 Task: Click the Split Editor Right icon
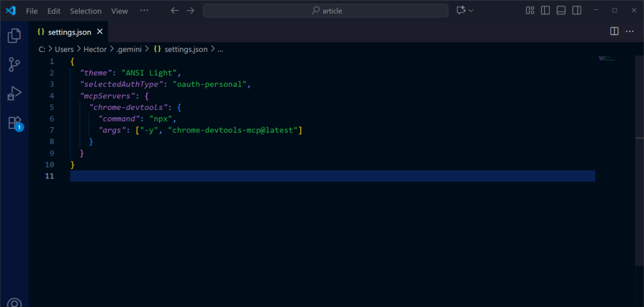pyautogui.click(x=614, y=32)
